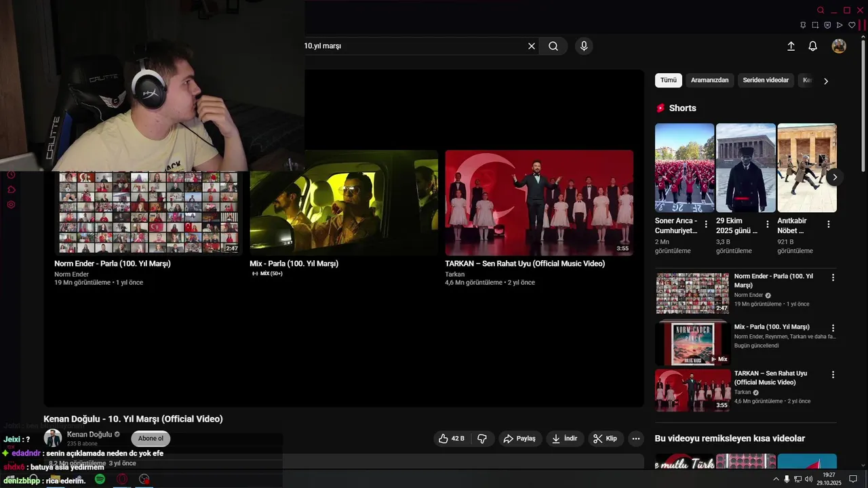Viewport: 868px width, 488px height.
Task: Open options for Norm Ender Parla sidebar video
Action: [x=833, y=277]
